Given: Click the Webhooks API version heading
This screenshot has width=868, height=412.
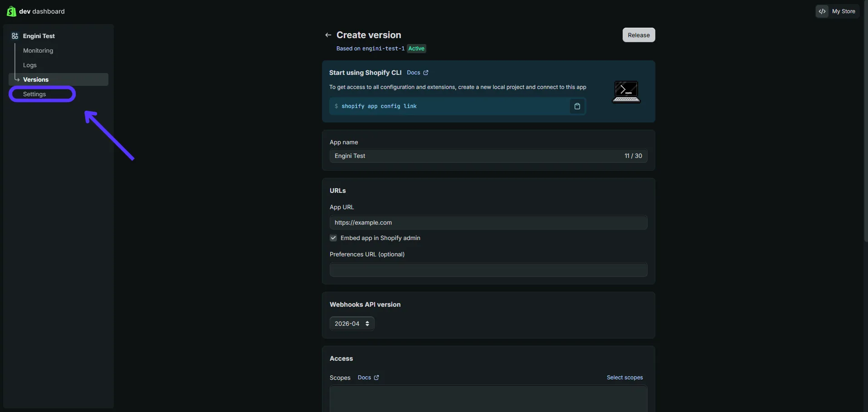Looking at the screenshot, I should coord(365,304).
